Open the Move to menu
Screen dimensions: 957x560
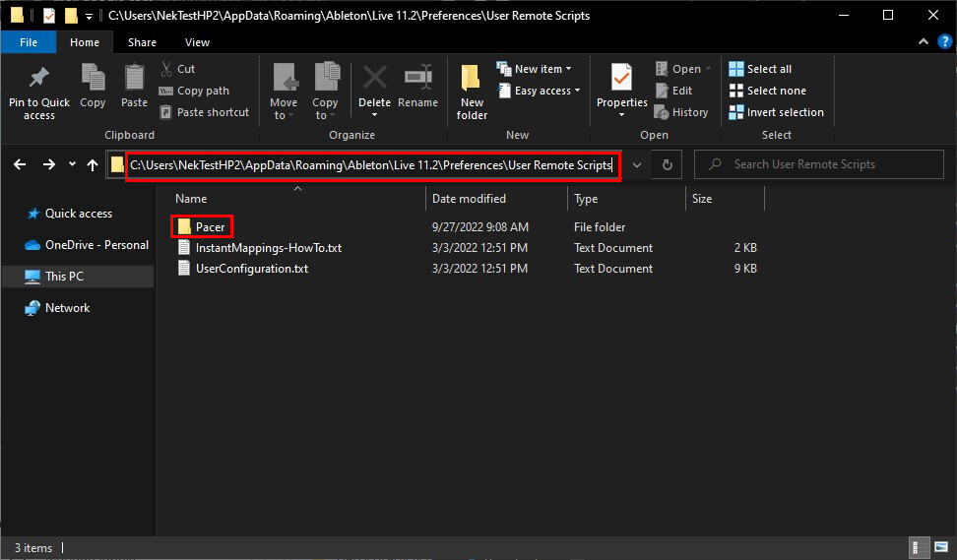pyautogui.click(x=284, y=91)
